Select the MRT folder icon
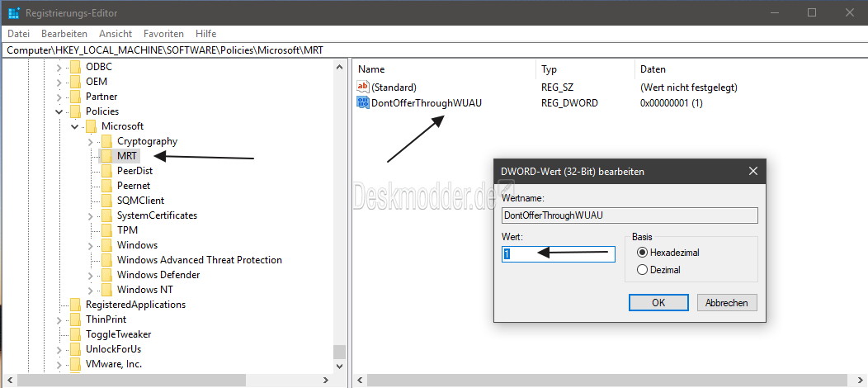Screen dimensions: 868x388 click(x=106, y=156)
